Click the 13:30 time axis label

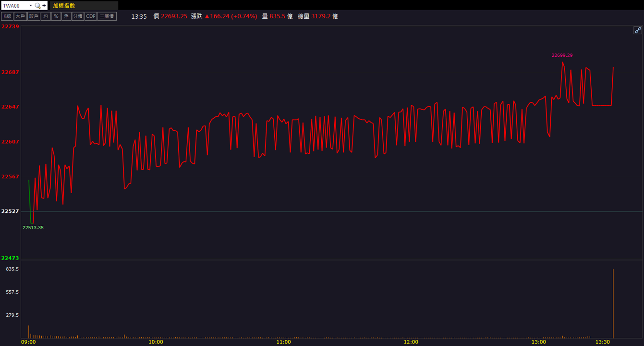coord(603,342)
